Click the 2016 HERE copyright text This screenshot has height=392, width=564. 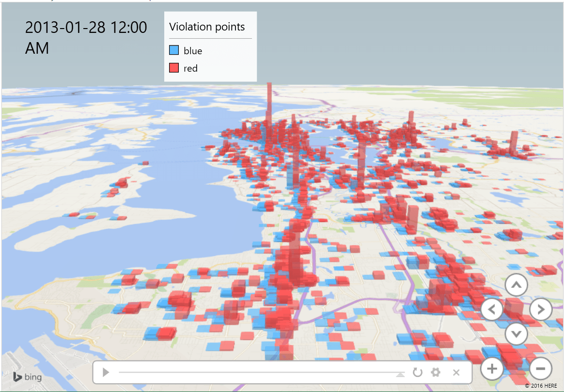click(x=542, y=386)
